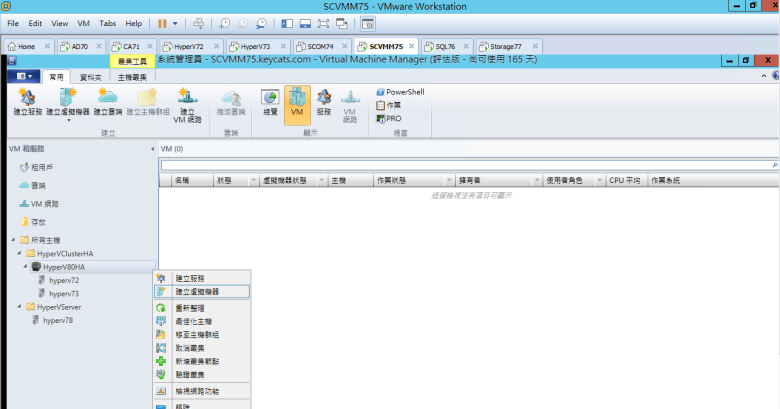Click the 總覽 (Overview) ribbon icon

coord(270,103)
